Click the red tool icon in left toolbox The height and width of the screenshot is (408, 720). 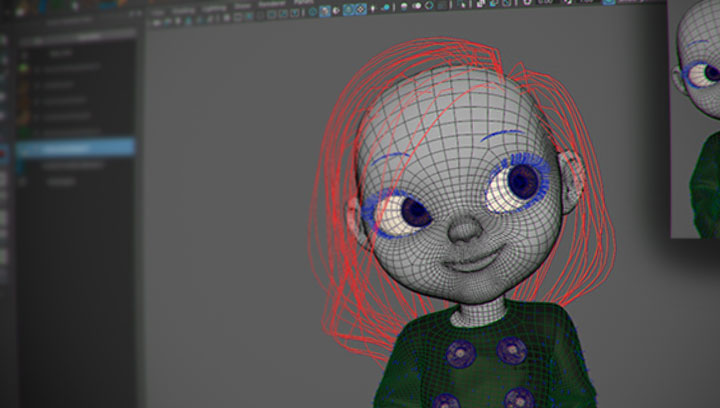[x=3, y=153]
